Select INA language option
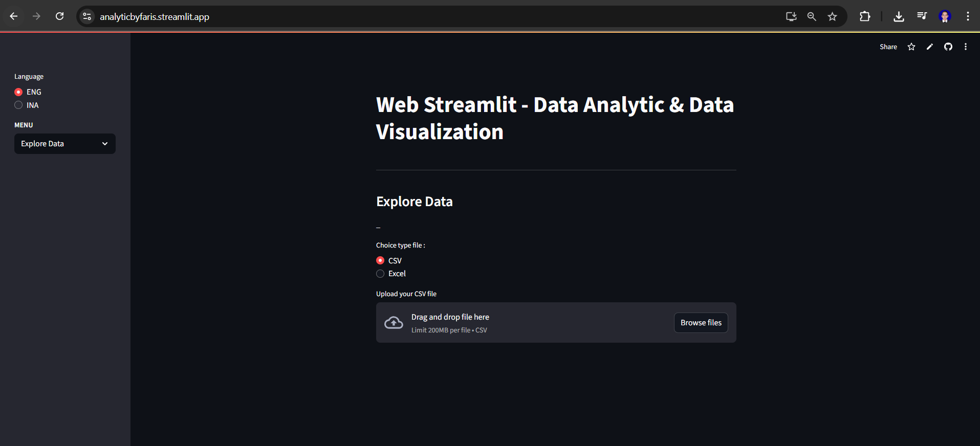Screen dimensions: 980x446 (27, 105)
